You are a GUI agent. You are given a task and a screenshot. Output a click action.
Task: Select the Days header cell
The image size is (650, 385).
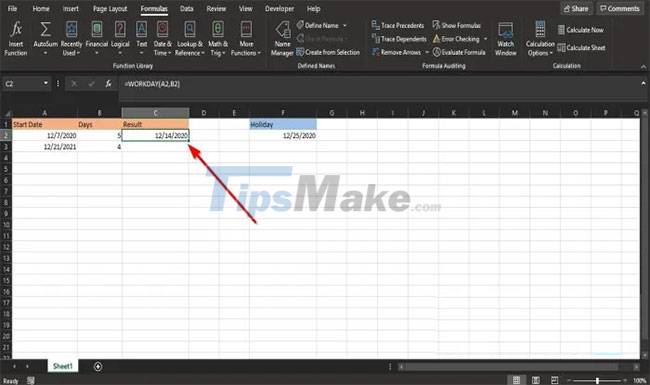[99, 124]
